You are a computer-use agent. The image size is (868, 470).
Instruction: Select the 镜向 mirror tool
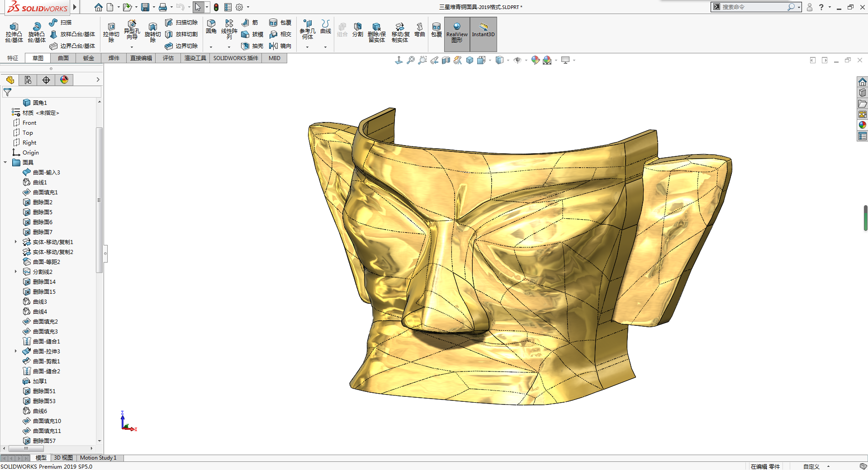click(x=280, y=46)
